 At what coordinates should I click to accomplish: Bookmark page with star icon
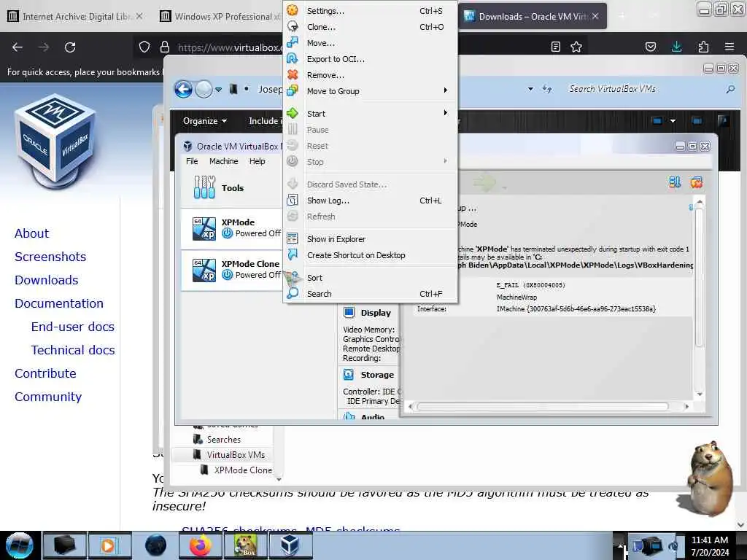(x=576, y=47)
